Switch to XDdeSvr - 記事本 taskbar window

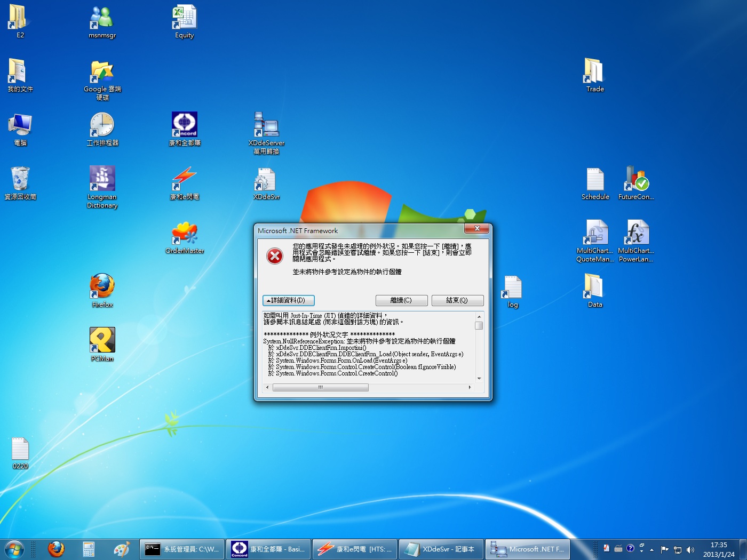tap(441, 549)
